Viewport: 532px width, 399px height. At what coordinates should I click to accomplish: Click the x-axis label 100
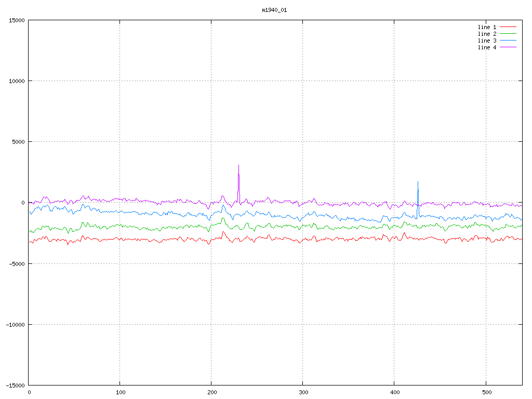click(x=120, y=392)
